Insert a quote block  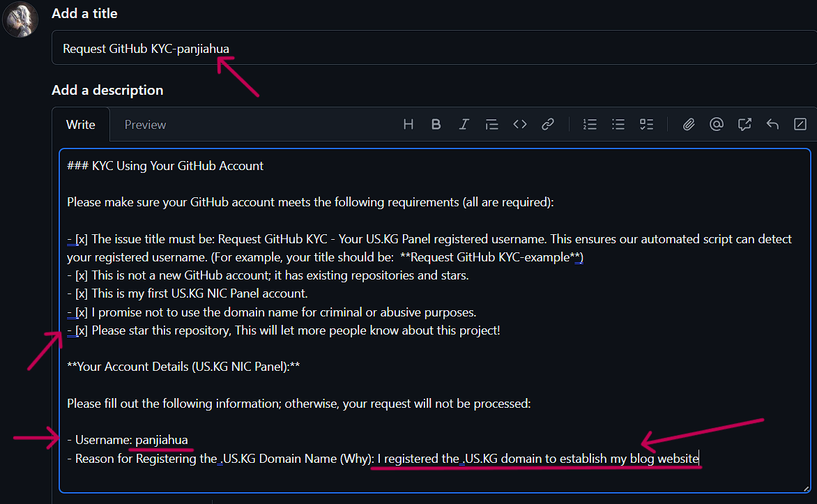coord(491,125)
